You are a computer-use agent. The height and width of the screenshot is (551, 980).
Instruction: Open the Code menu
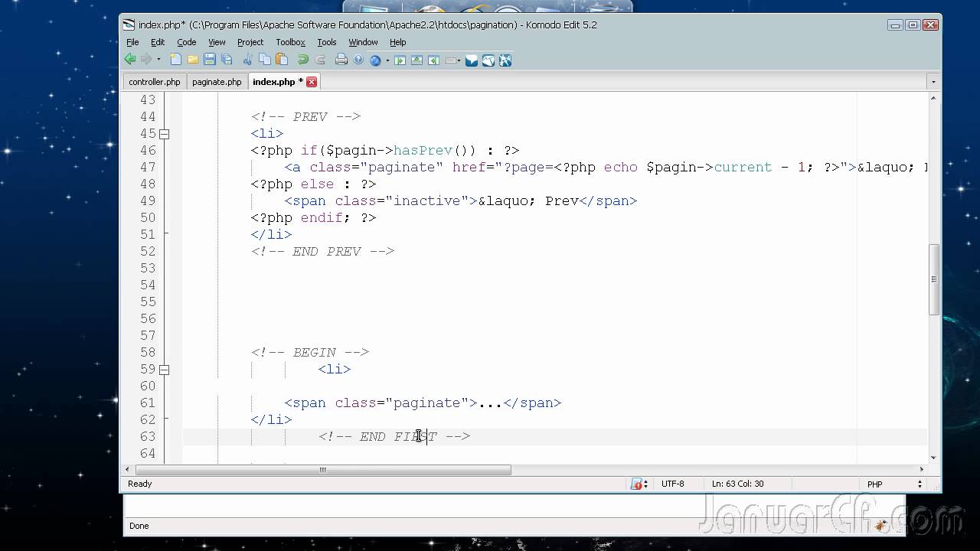tap(187, 42)
